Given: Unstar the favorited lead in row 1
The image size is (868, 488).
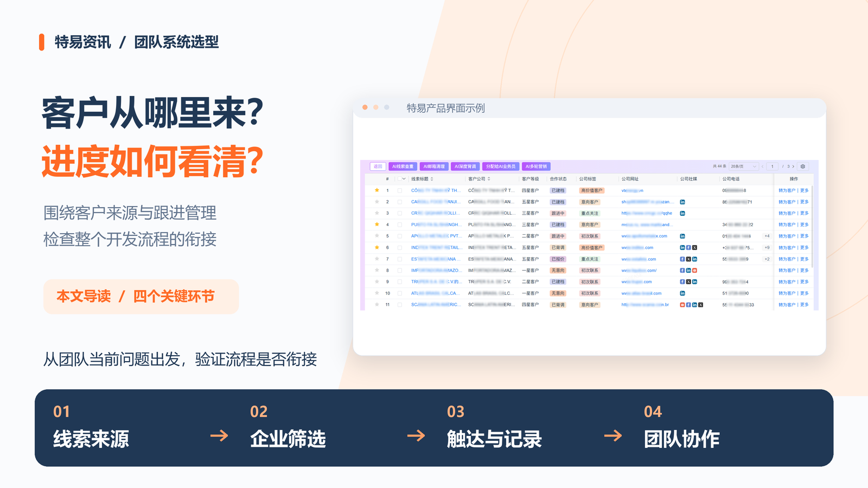Looking at the screenshot, I should [377, 190].
